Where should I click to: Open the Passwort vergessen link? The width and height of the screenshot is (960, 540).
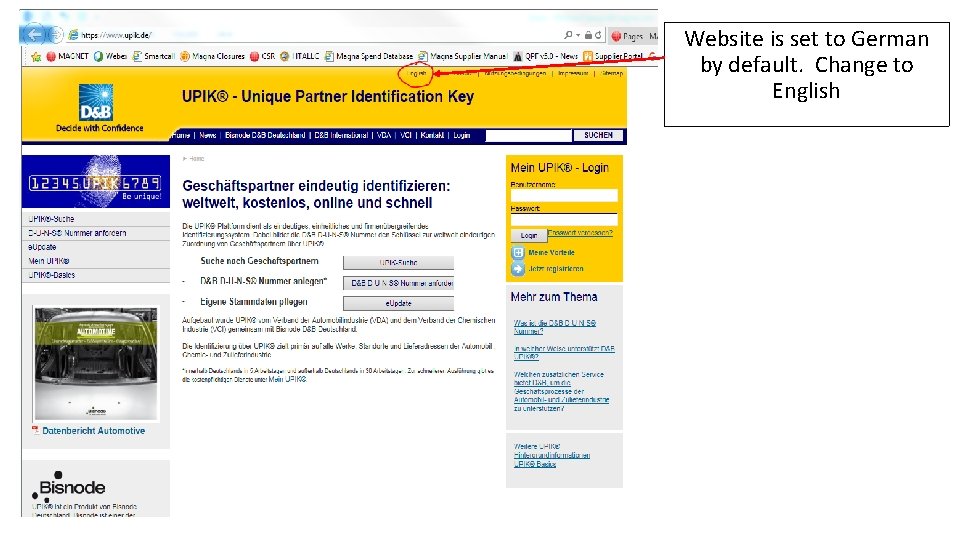pos(580,233)
